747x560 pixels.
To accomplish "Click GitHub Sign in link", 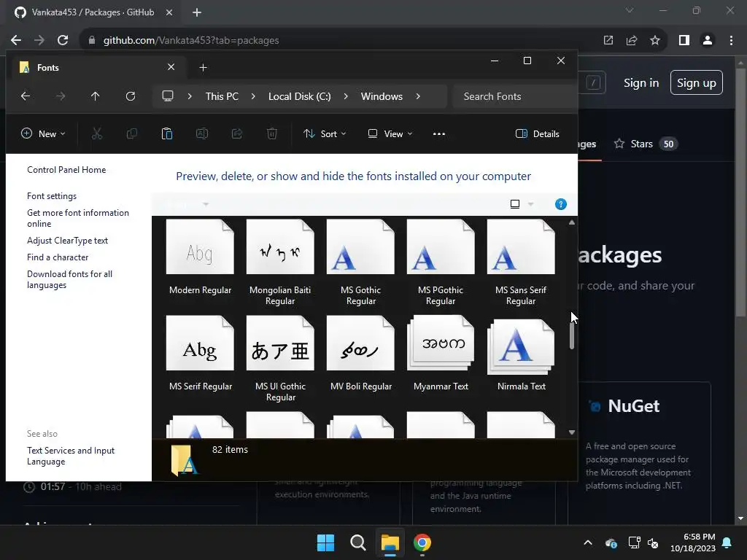I will pyautogui.click(x=641, y=83).
